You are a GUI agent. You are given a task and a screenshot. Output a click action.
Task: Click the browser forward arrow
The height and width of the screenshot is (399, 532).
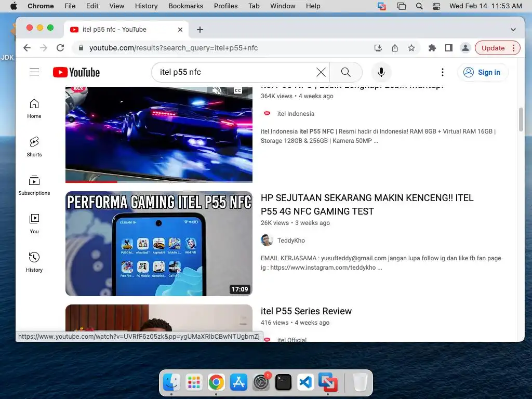pos(44,48)
